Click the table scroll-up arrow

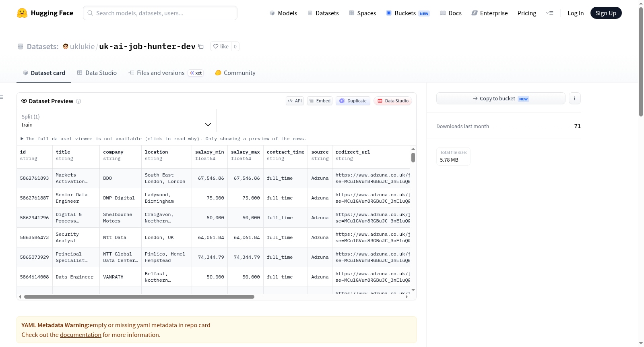click(x=413, y=149)
